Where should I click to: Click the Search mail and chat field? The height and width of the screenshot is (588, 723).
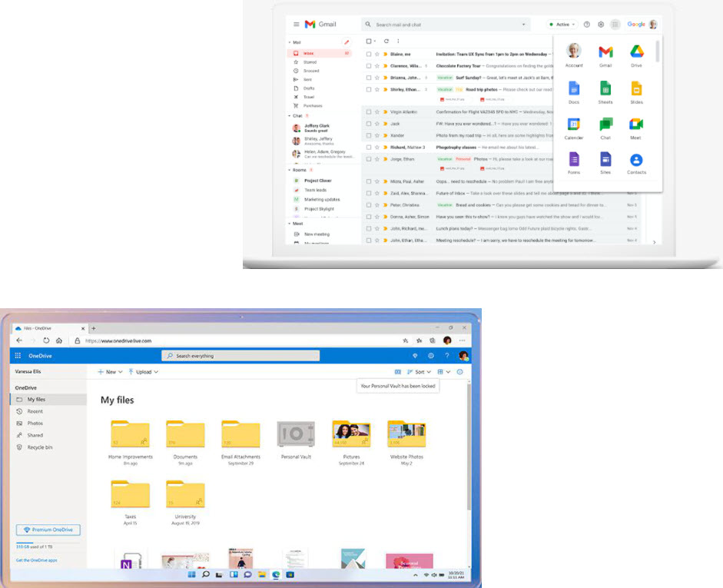point(446,25)
